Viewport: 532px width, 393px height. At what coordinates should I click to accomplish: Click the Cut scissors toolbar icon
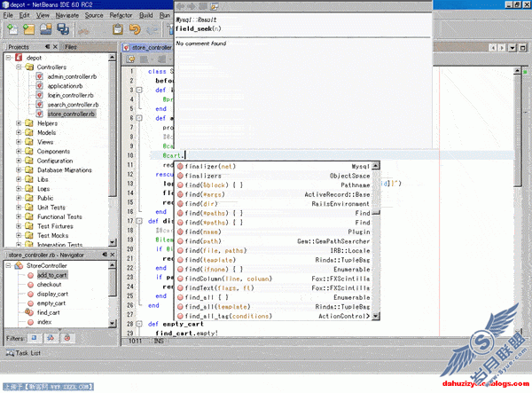(x=83, y=30)
